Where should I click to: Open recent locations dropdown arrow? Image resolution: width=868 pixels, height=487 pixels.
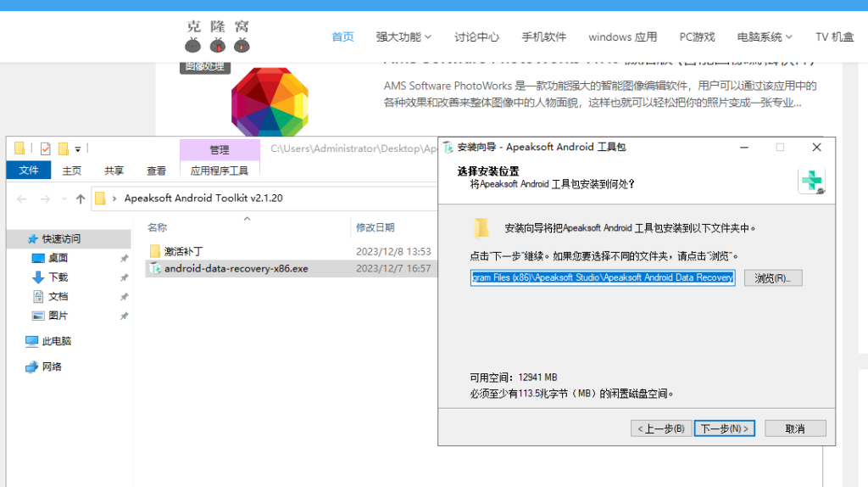(64, 199)
